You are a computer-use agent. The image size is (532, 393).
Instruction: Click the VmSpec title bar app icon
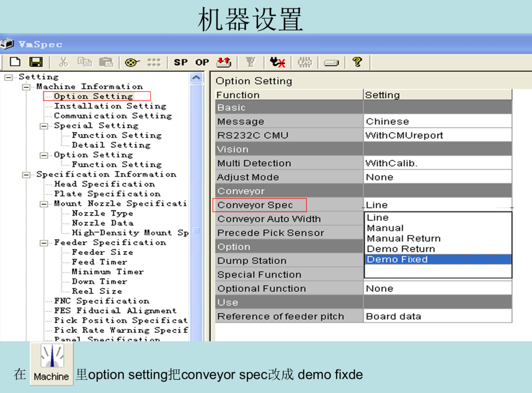[x=7, y=44]
